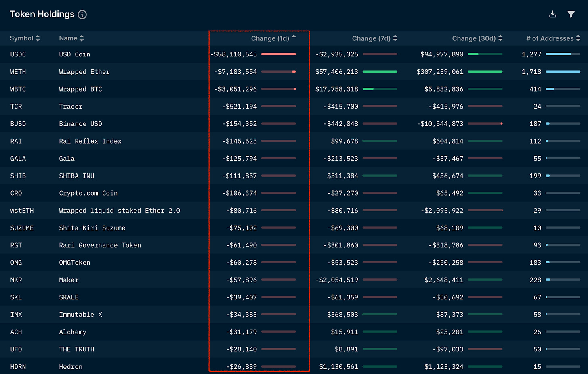Click the USDC 30d change bar
This screenshot has height=374, width=588.
coord(485,54)
